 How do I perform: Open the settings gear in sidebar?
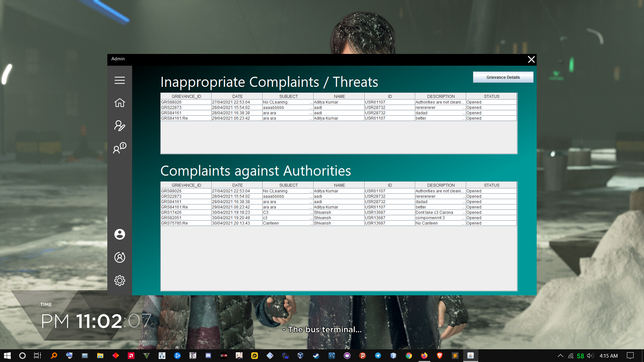pyautogui.click(x=119, y=281)
